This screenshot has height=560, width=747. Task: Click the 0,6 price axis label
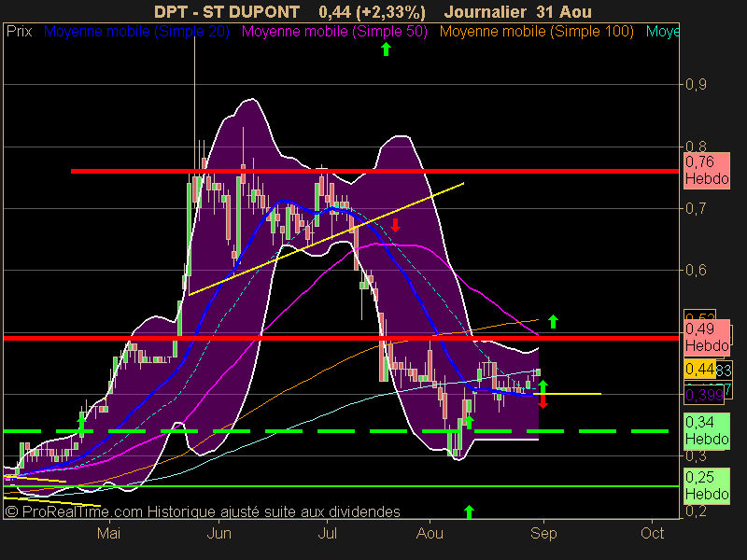[x=696, y=270]
